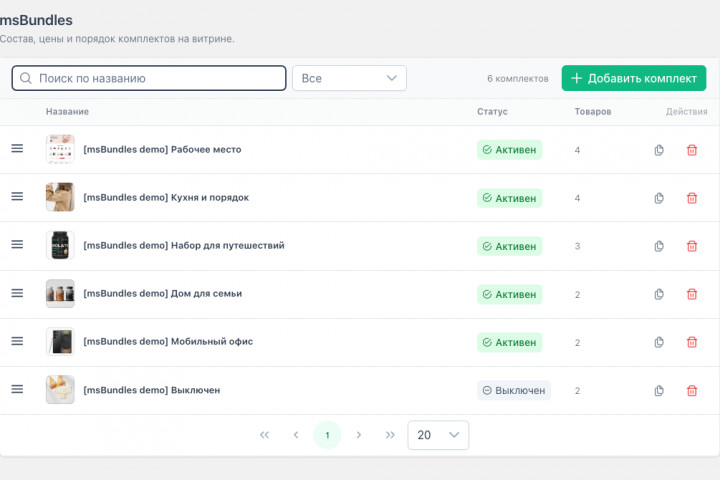Toggle Активен status of Дом для семьи
720x480 pixels.
(x=509, y=294)
